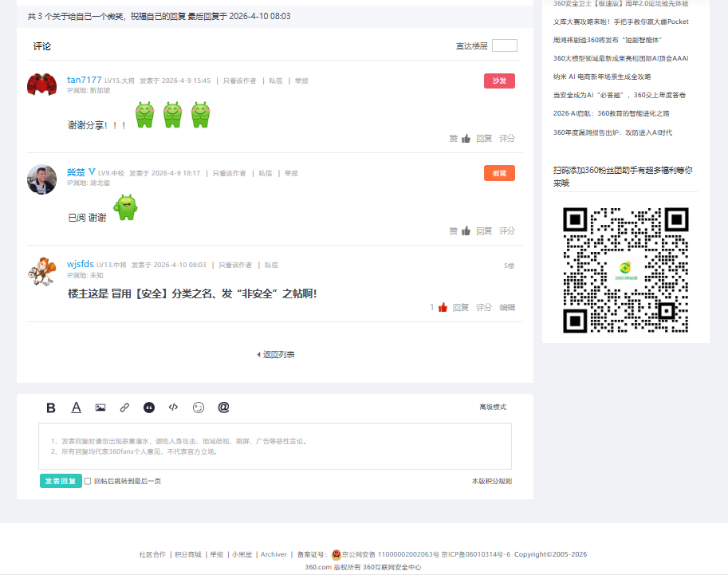The height and width of the screenshot is (575, 728).
Task: Open wjsfds's avatar image
Action: [x=41, y=272]
